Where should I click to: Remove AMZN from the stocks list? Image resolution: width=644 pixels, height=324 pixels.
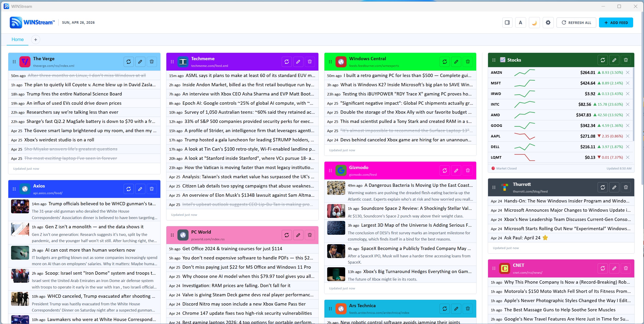point(628,72)
